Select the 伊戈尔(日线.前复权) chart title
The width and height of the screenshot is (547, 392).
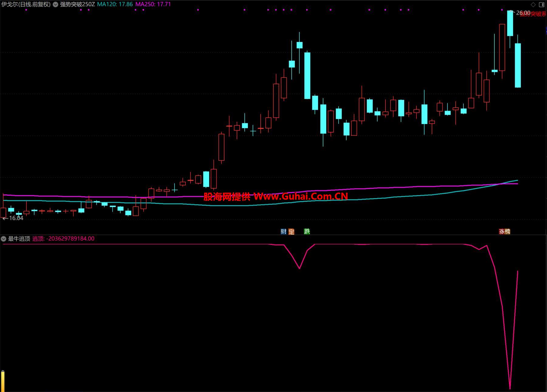(26, 5)
